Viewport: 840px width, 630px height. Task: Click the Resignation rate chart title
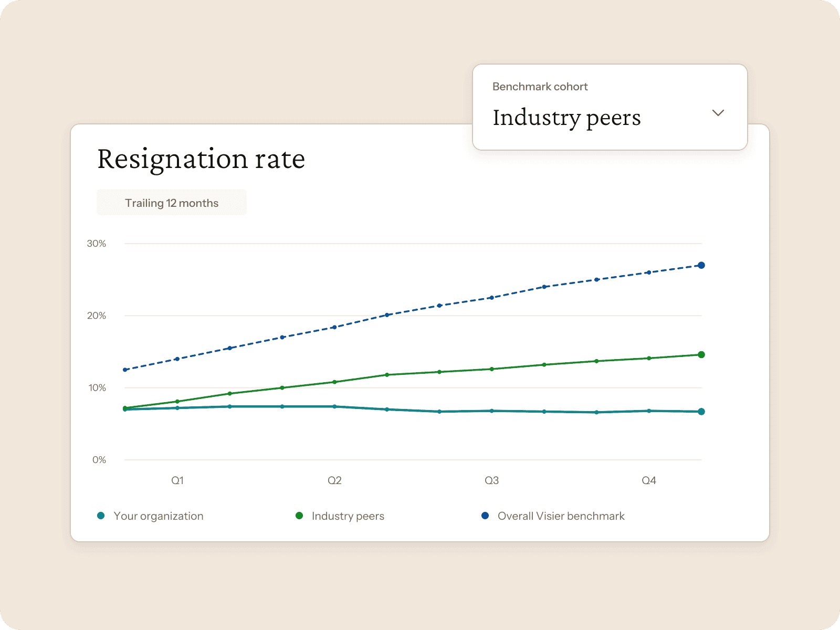coord(201,159)
